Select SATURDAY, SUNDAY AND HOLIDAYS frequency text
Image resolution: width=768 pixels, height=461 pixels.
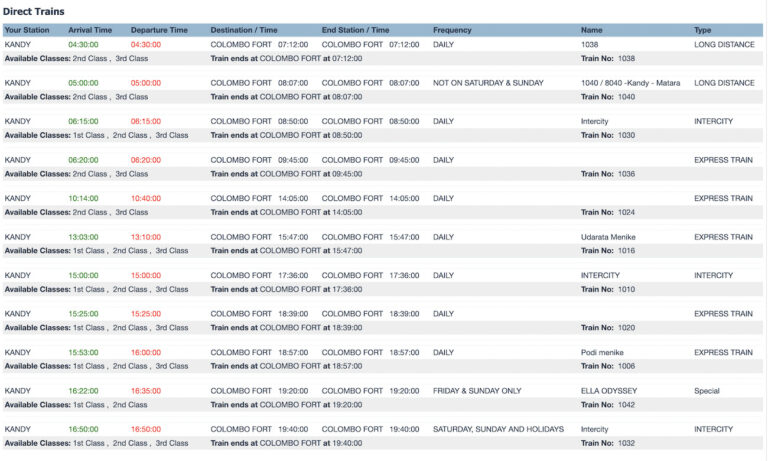point(495,429)
